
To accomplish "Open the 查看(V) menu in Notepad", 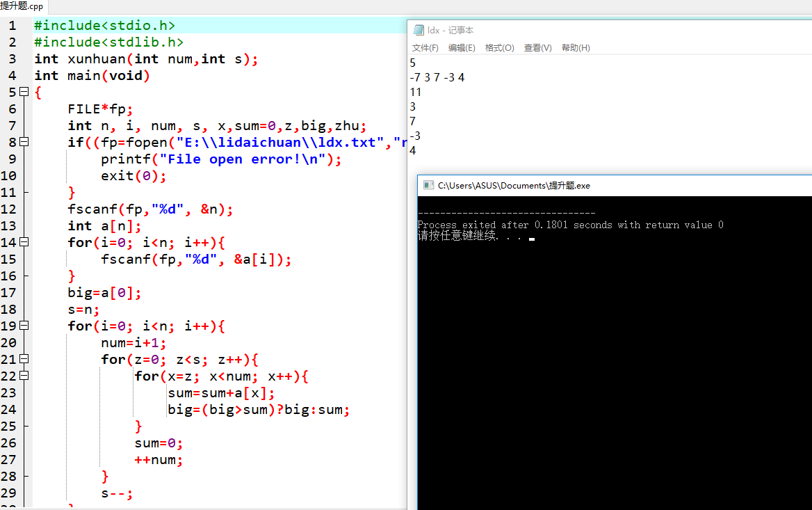I will (537, 48).
